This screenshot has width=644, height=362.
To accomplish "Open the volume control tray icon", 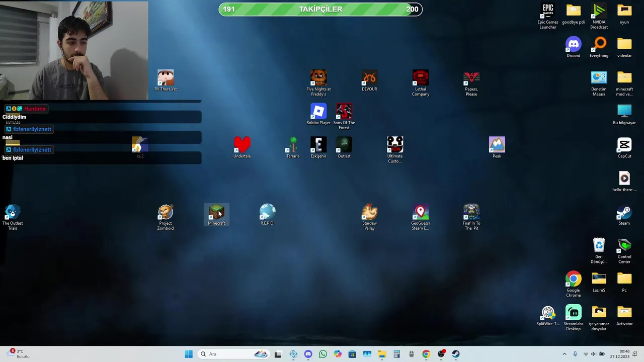I will click(594, 354).
